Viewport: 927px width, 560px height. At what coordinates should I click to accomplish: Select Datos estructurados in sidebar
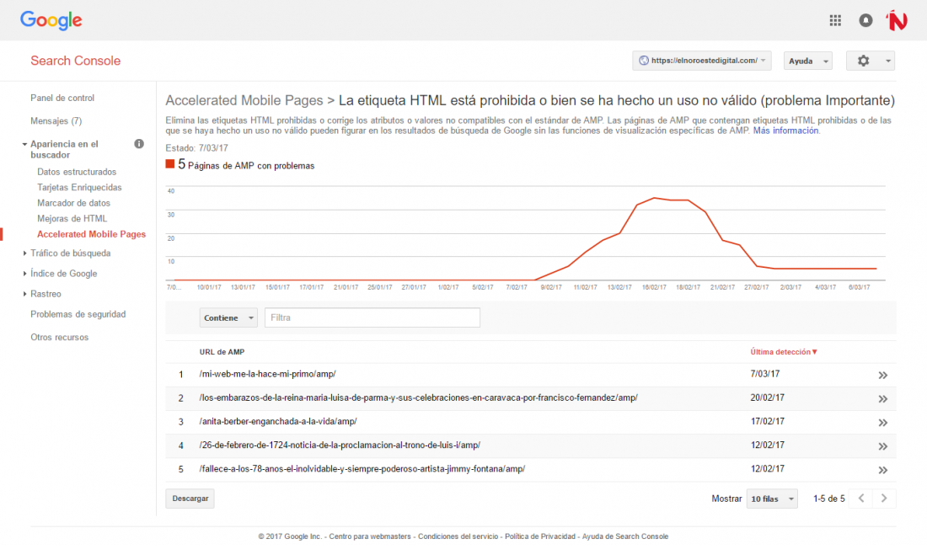(77, 172)
